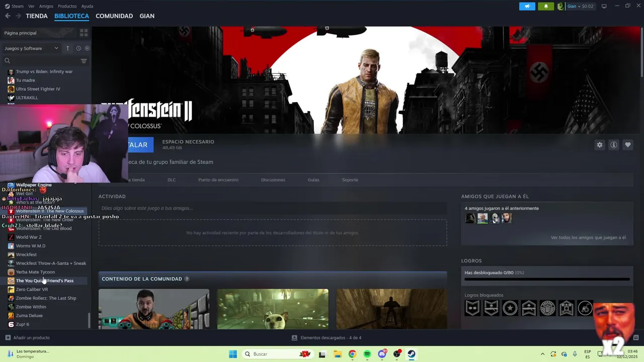Switch library to collections grid view
This screenshot has height=362, width=644.
pyautogui.click(x=84, y=33)
